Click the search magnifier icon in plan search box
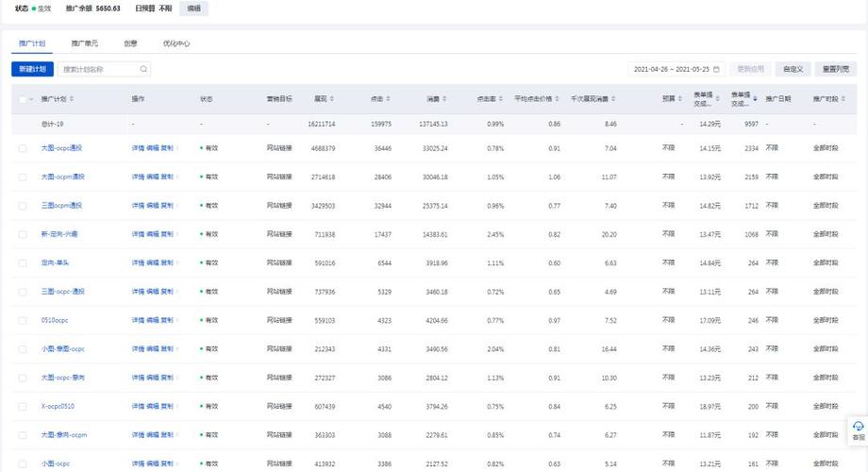 tap(143, 69)
